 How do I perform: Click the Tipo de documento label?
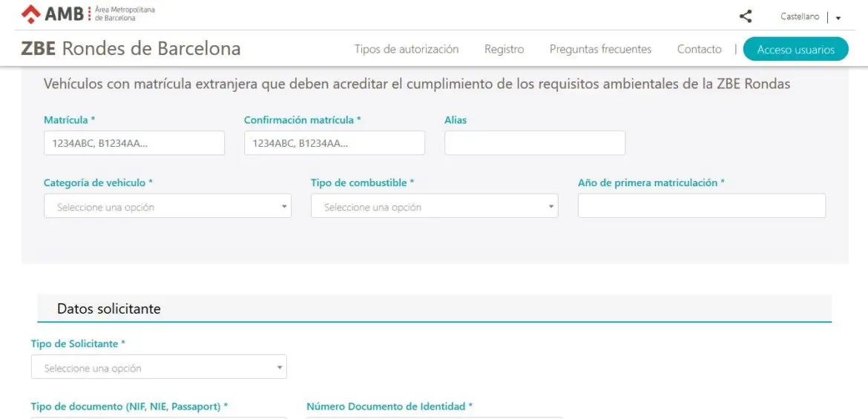coord(130,407)
